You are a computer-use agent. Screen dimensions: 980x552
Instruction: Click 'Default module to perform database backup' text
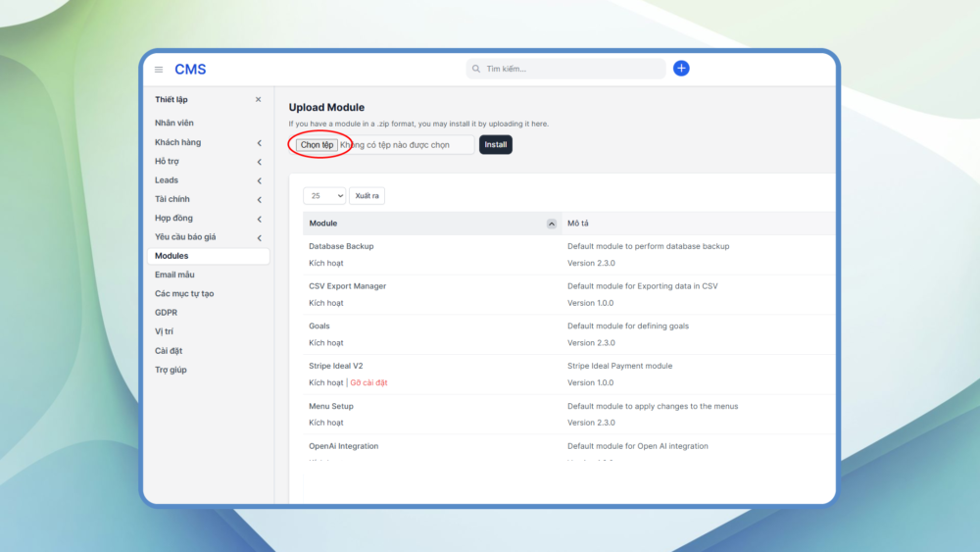pyautogui.click(x=648, y=246)
